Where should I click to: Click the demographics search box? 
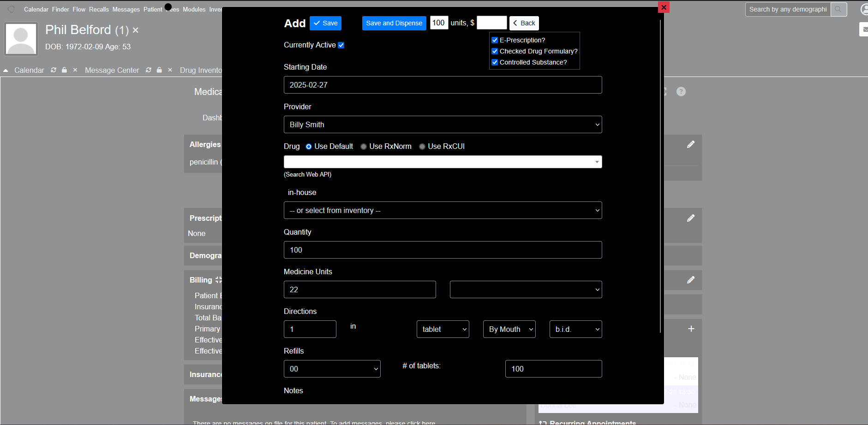point(788,9)
